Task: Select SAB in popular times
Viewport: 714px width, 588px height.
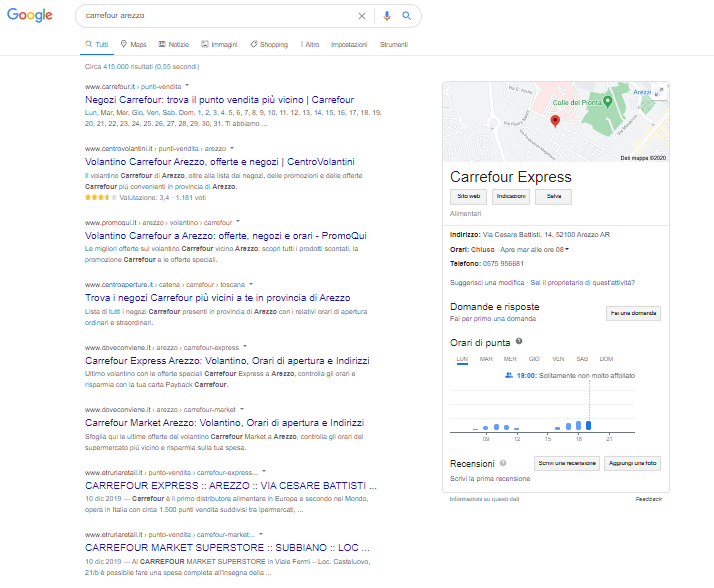Action: pos(582,359)
